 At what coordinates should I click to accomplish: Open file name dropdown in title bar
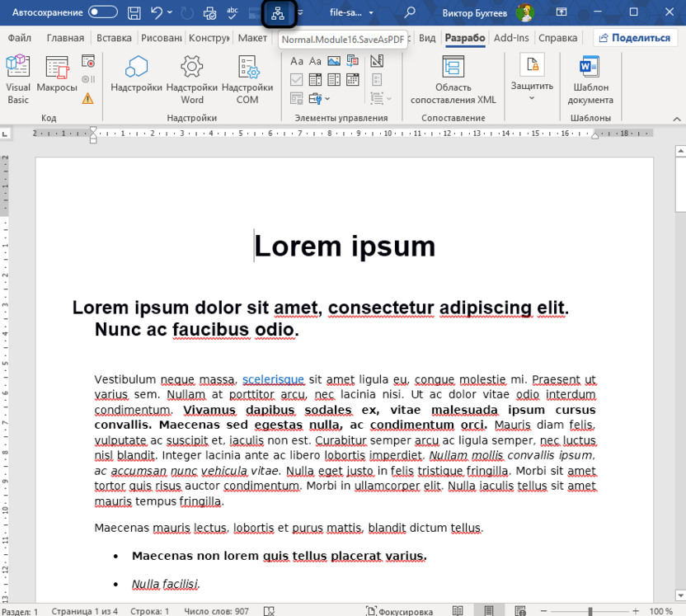tap(371, 12)
